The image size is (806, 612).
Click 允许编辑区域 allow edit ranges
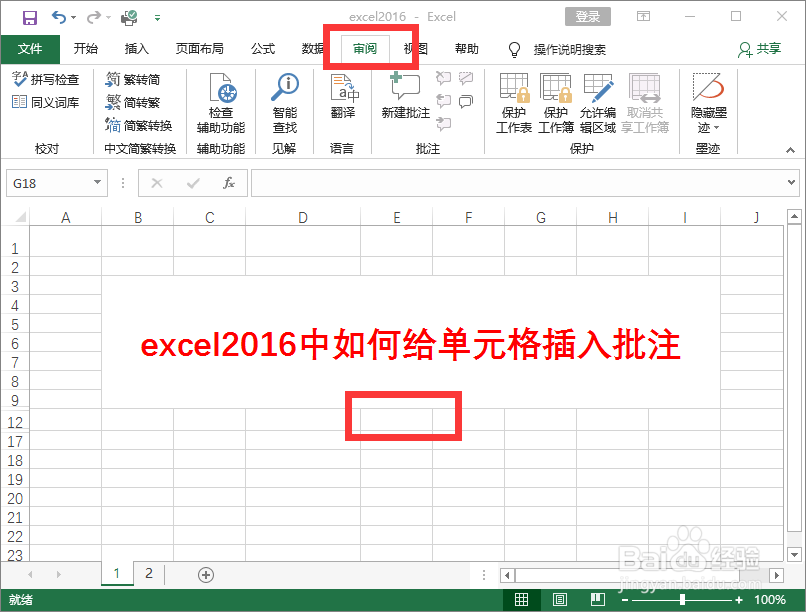coord(598,103)
